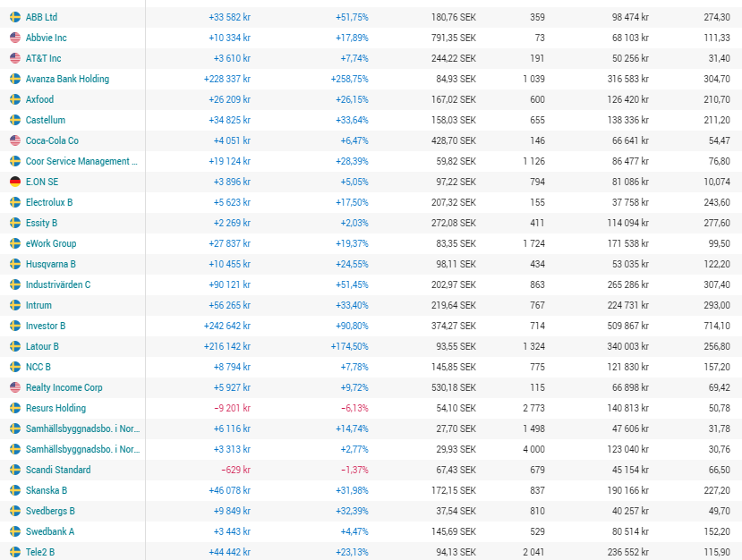The image size is (742, 560).
Task: Click Abbvie average cost 791,35 SEK
Action: click(x=453, y=38)
